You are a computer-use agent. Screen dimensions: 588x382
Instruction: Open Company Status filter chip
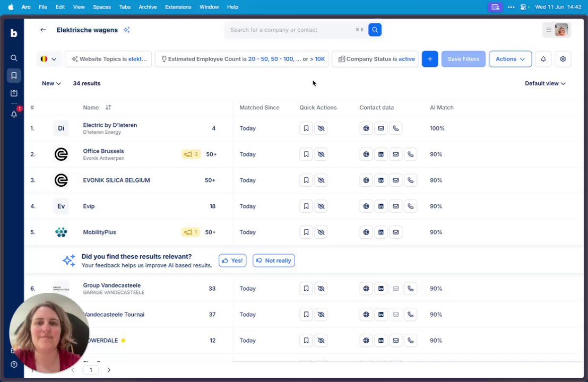(375, 59)
